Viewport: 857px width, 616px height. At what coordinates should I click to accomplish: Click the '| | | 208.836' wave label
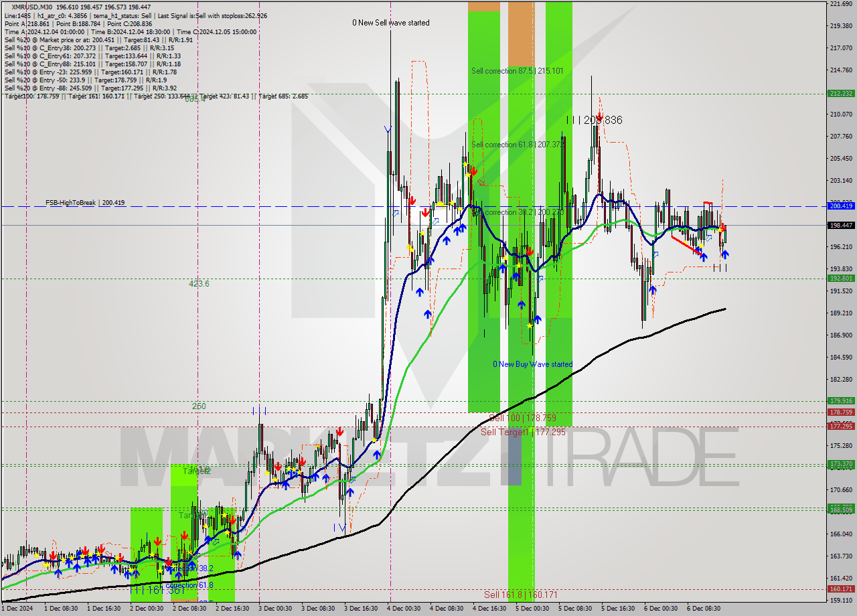coord(594,120)
